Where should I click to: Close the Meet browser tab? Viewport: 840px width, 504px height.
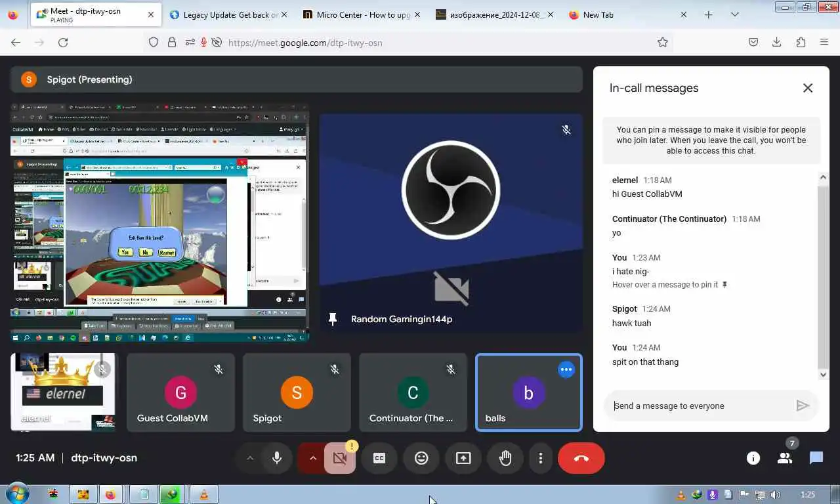click(151, 14)
